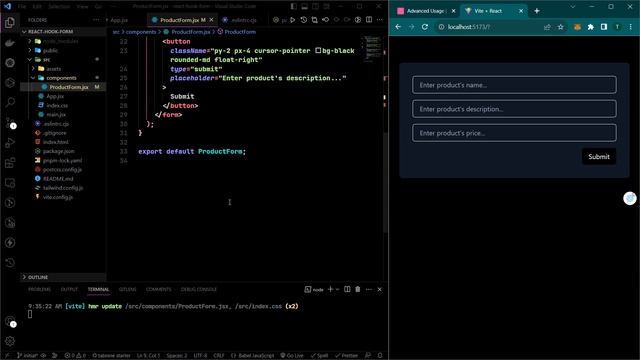
Task: Open the Run and Debug view
Action: pos(10,143)
